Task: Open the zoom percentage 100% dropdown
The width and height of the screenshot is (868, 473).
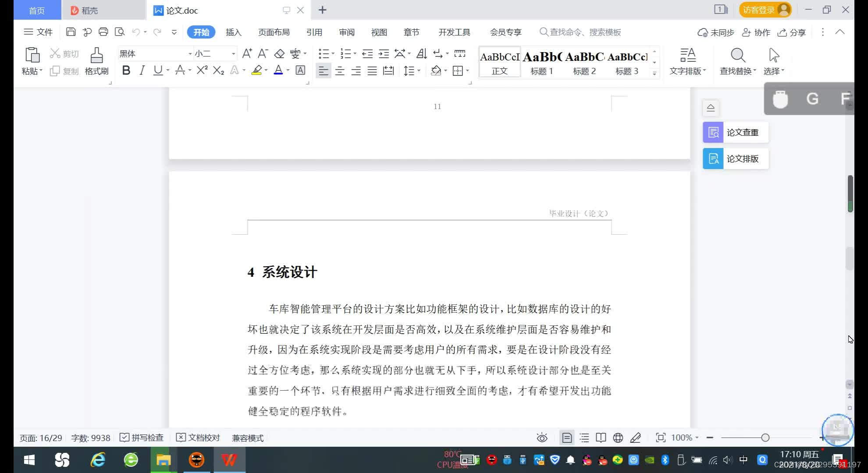Action: 685,438
